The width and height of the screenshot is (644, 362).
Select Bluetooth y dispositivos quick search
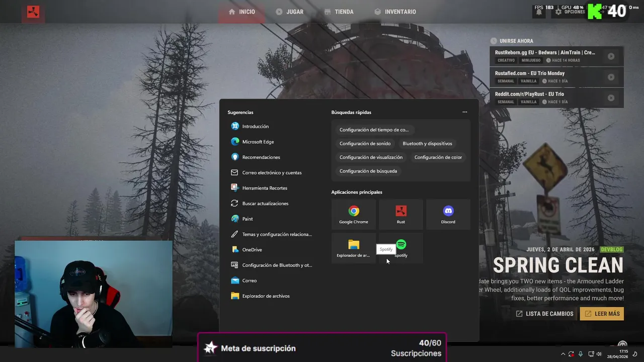[427, 143]
